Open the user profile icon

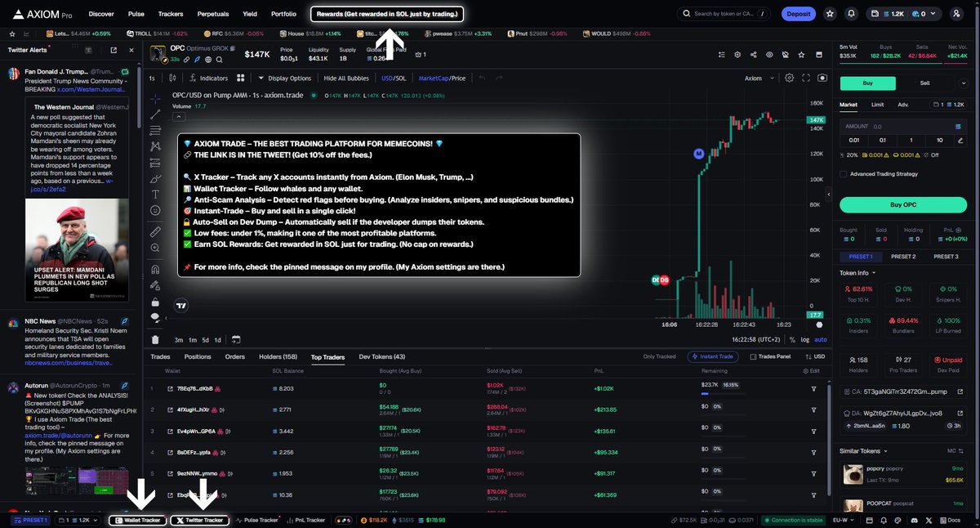point(956,14)
